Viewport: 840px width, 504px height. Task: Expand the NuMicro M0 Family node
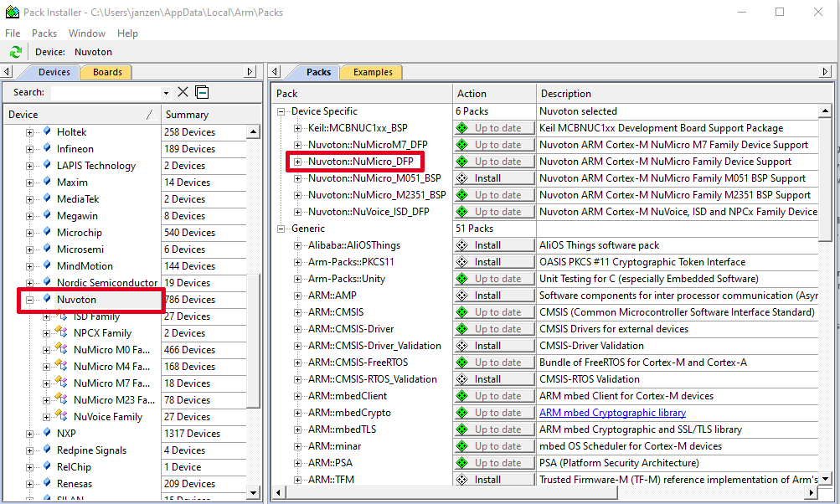47,350
